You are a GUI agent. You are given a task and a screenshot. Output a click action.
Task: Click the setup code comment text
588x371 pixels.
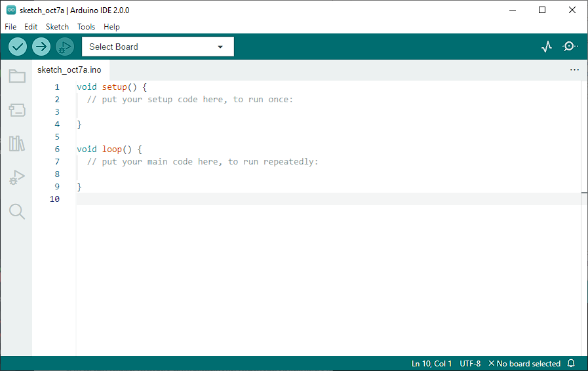189,100
